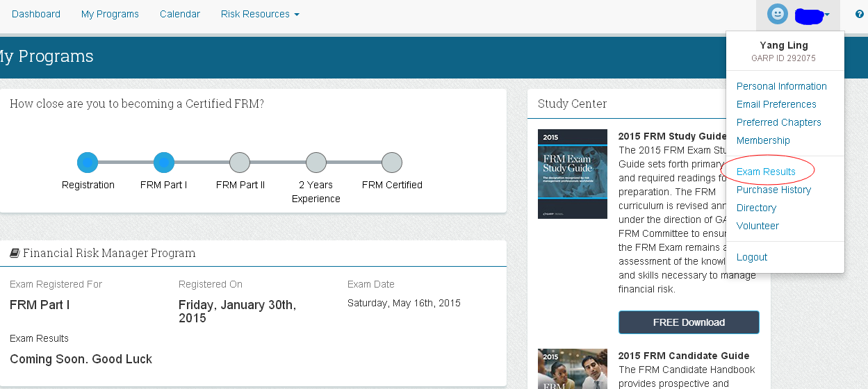Click the FRM Certified progress circle
The image size is (868, 389).
click(392, 163)
